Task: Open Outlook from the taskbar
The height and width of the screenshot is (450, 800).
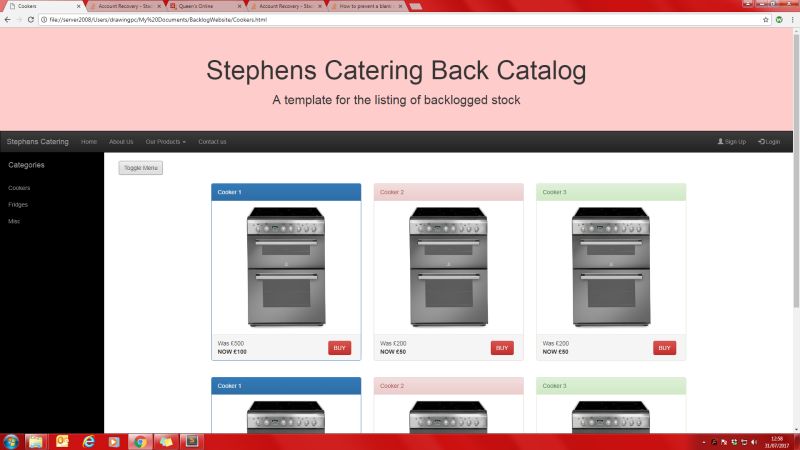Action: click(x=62, y=441)
